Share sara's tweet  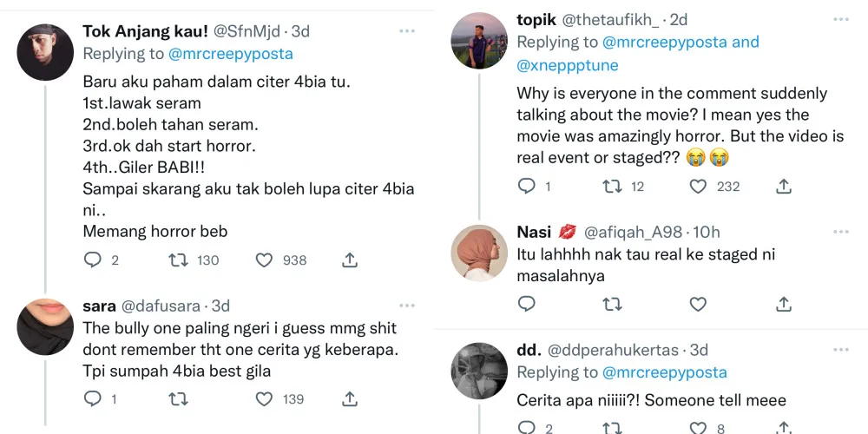pyautogui.click(x=350, y=398)
